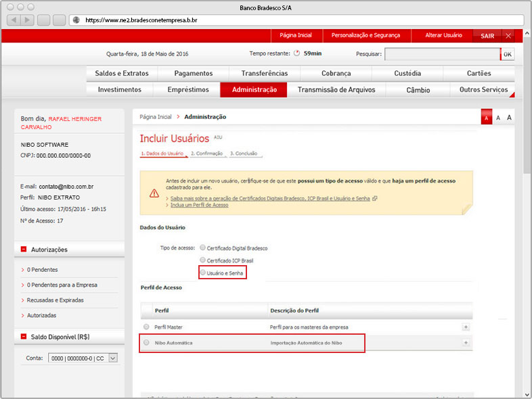
Task: Select Certificado Digital Bradesco access type
Action: tap(202, 248)
